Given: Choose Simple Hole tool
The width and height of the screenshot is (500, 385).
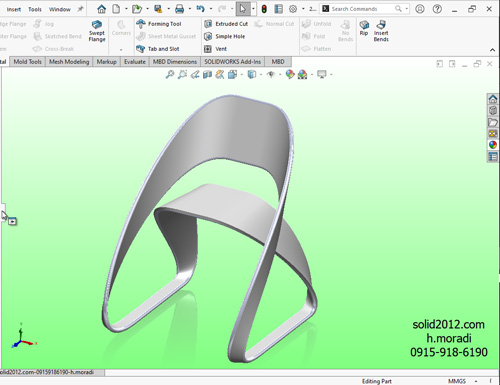Looking at the screenshot, I should coord(225,36).
